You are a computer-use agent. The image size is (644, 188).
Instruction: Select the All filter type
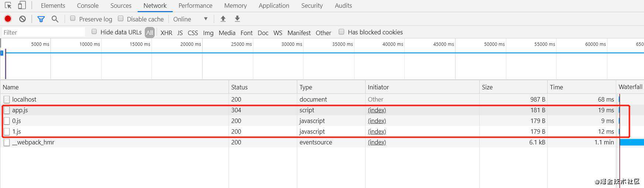(150, 33)
